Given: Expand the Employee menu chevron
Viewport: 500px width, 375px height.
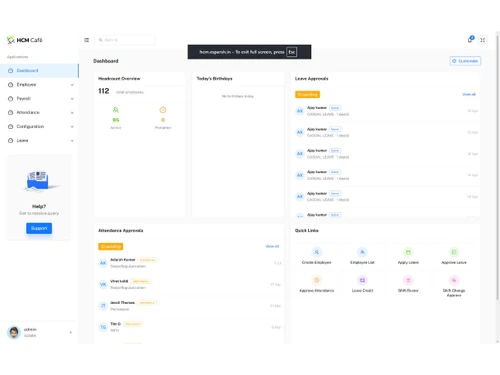Looking at the screenshot, I should tap(72, 85).
